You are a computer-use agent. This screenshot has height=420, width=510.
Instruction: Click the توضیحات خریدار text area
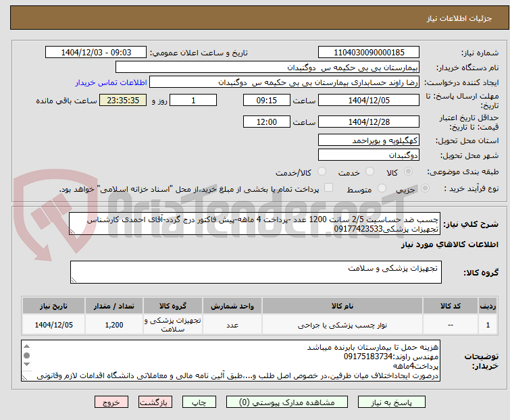click(x=230, y=361)
